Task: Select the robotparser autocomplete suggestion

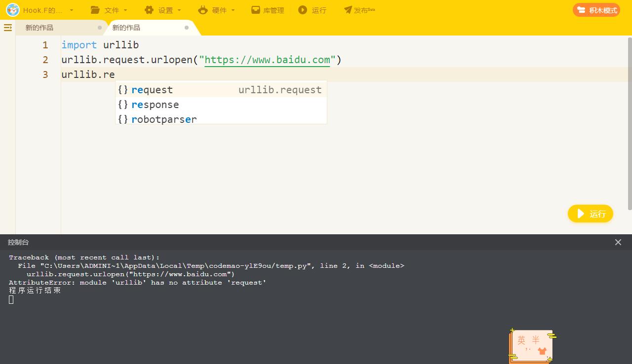Action: tap(221, 119)
